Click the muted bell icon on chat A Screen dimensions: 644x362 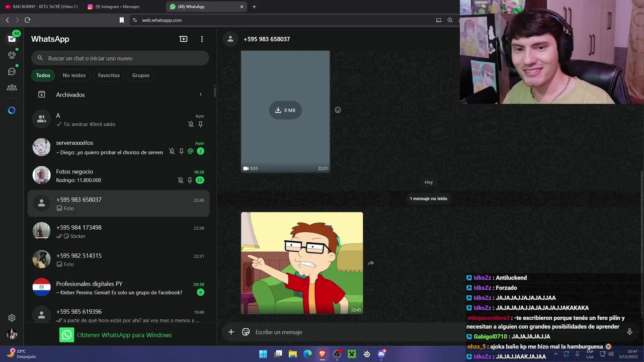coord(191,124)
